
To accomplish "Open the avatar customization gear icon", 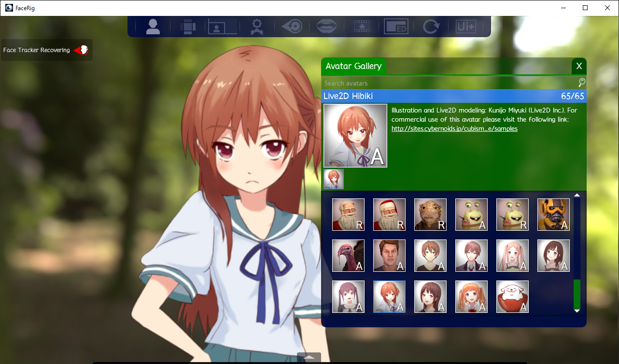I will (256, 27).
